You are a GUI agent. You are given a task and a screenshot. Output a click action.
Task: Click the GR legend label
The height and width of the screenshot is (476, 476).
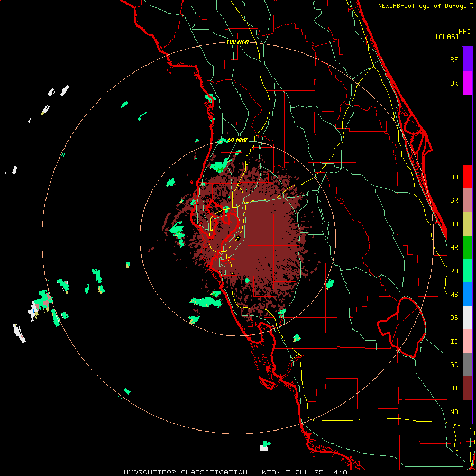454,200
